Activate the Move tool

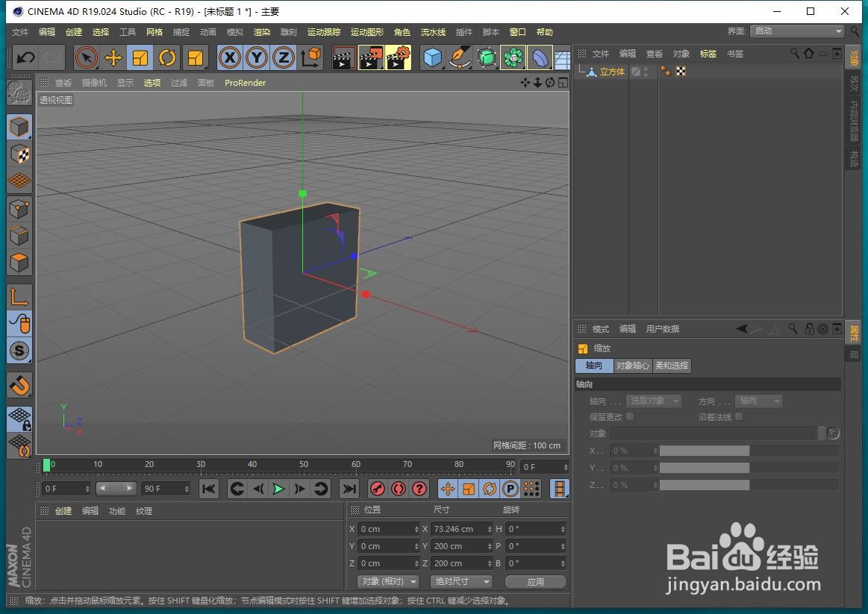113,57
